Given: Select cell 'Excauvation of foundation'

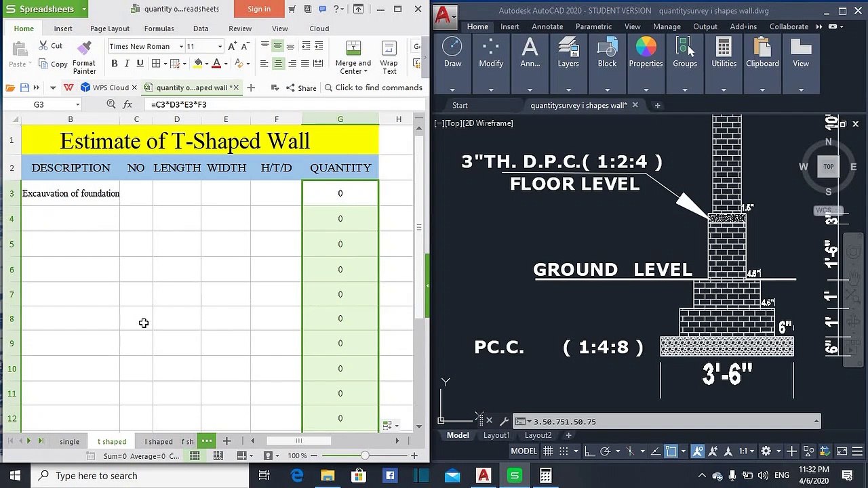Looking at the screenshot, I should (x=71, y=193).
